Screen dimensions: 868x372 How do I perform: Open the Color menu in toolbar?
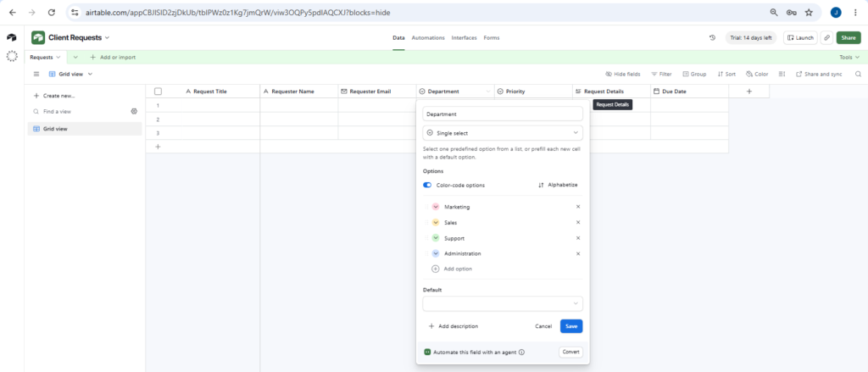coord(757,74)
